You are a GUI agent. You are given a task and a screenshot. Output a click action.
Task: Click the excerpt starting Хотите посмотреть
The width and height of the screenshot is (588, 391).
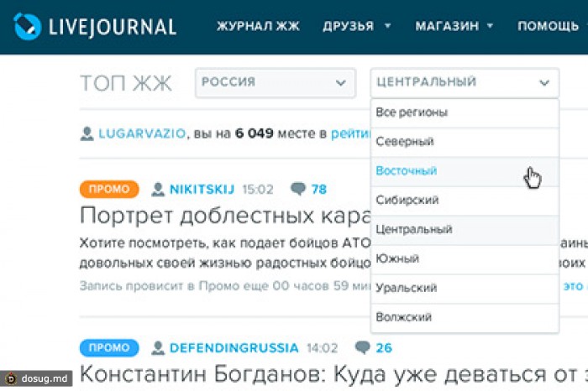[225, 253]
